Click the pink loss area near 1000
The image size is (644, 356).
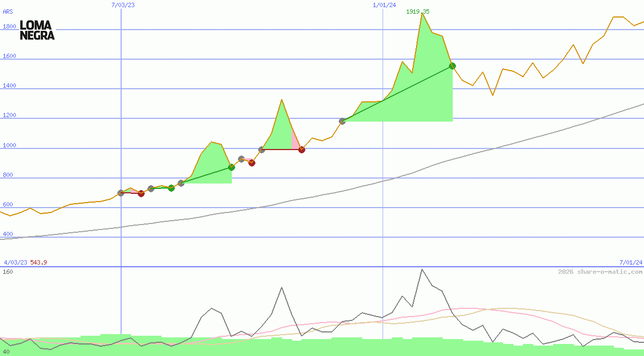point(295,143)
